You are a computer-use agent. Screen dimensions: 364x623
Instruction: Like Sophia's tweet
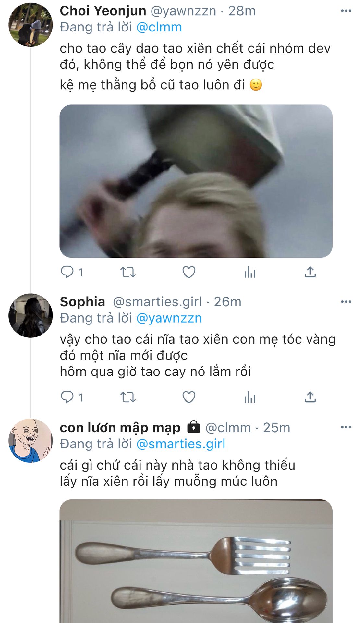[189, 397]
